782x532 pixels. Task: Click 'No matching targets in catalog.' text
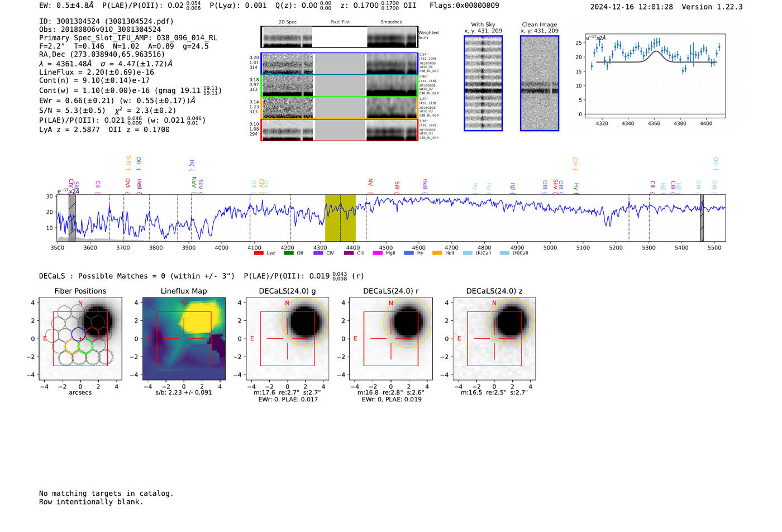click(x=106, y=493)
